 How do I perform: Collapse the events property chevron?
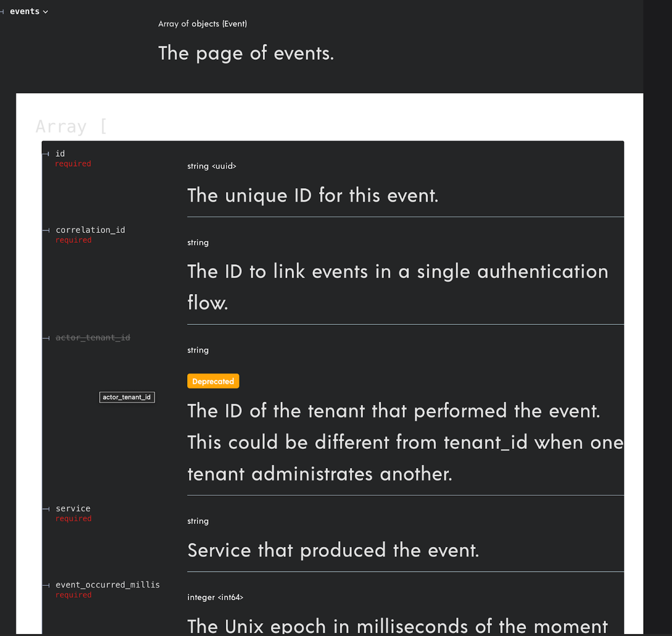point(45,12)
